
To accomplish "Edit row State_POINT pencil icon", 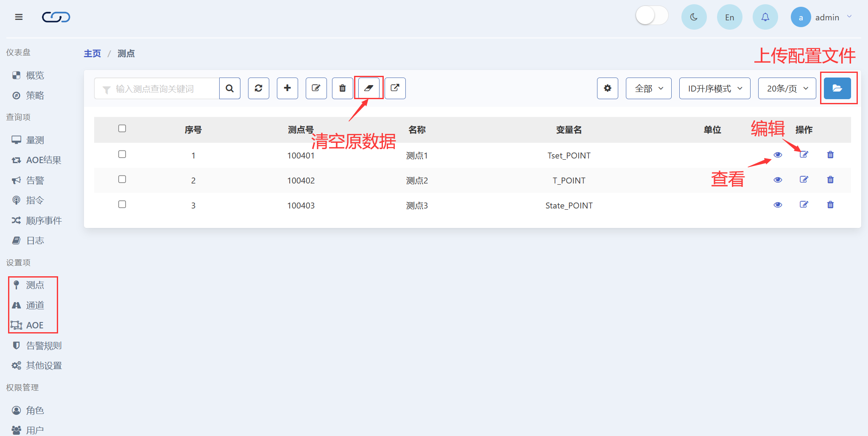I will tap(804, 205).
